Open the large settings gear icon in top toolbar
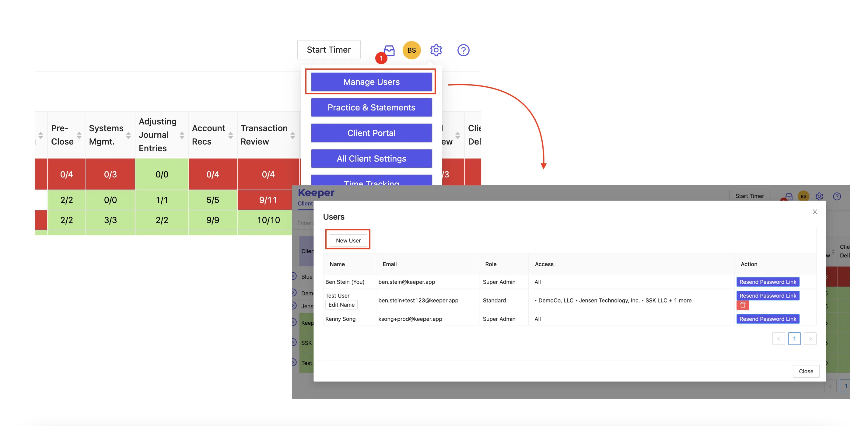Viewport: 868px width, 426px height. [436, 50]
